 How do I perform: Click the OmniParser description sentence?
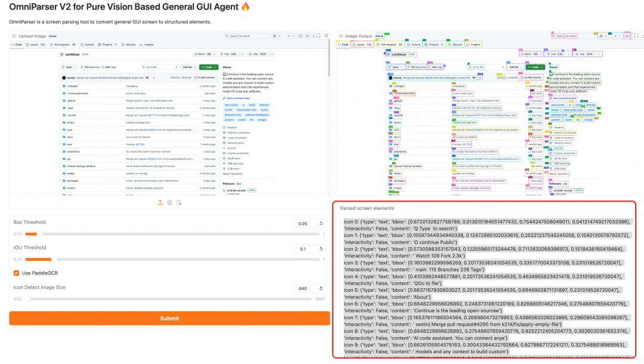pos(110,21)
